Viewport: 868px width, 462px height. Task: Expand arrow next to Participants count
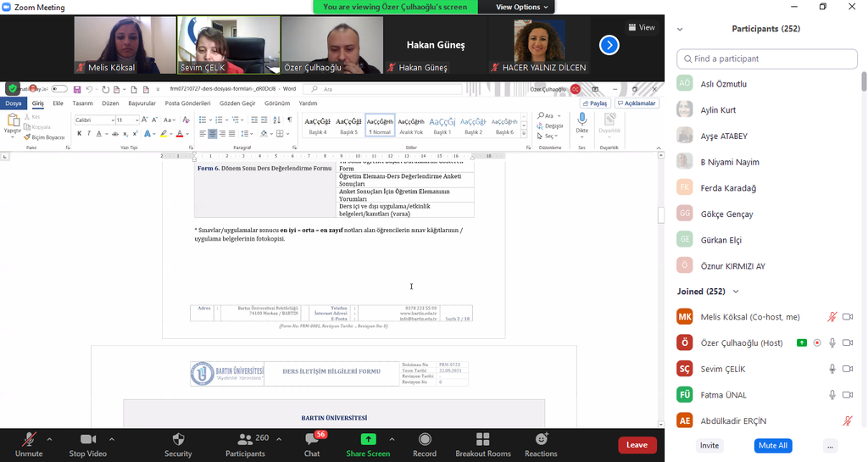[278, 439]
